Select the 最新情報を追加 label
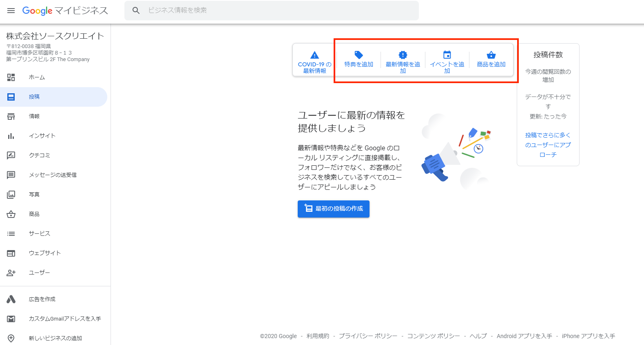The width and height of the screenshot is (644, 345). click(x=403, y=68)
